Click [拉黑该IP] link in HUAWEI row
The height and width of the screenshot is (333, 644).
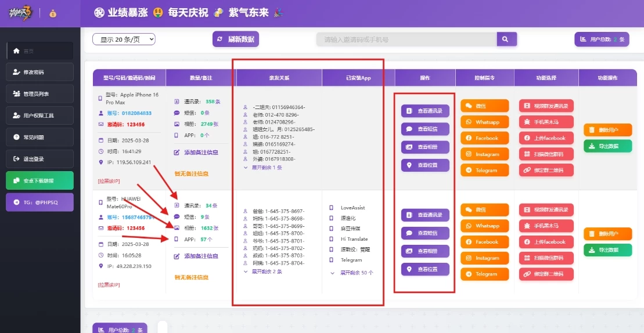click(x=109, y=285)
